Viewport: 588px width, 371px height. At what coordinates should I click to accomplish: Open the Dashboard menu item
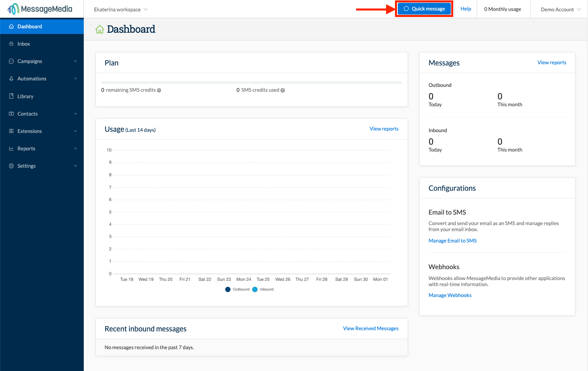pos(42,26)
